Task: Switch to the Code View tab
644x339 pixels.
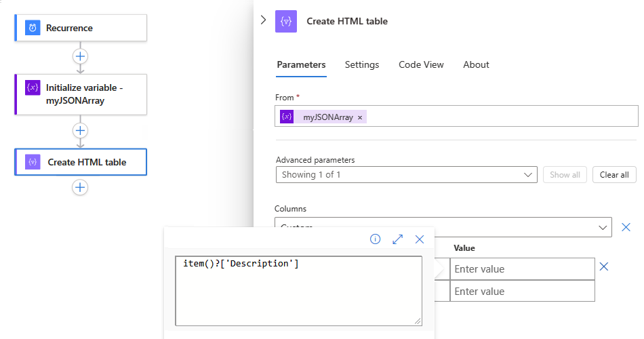Action: (x=421, y=65)
